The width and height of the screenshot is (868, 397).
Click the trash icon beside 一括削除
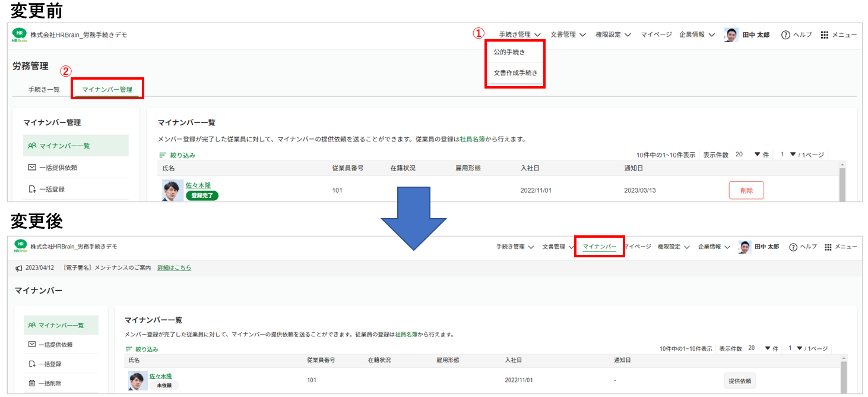coord(32,383)
